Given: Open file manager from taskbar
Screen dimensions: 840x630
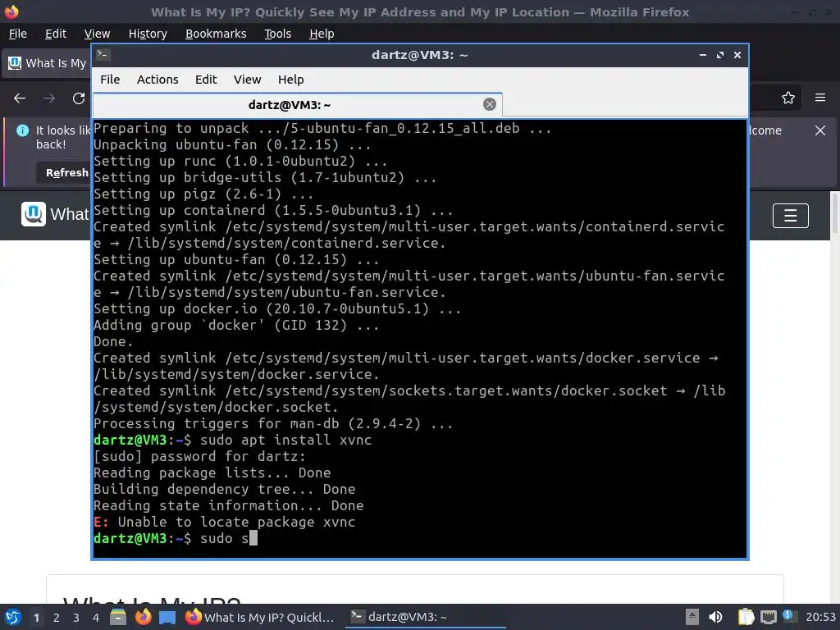Looking at the screenshot, I should 118,617.
